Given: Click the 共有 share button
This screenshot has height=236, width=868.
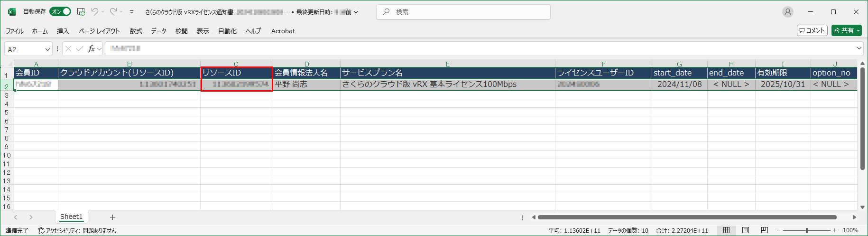Looking at the screenshot, I should [847, 30].
